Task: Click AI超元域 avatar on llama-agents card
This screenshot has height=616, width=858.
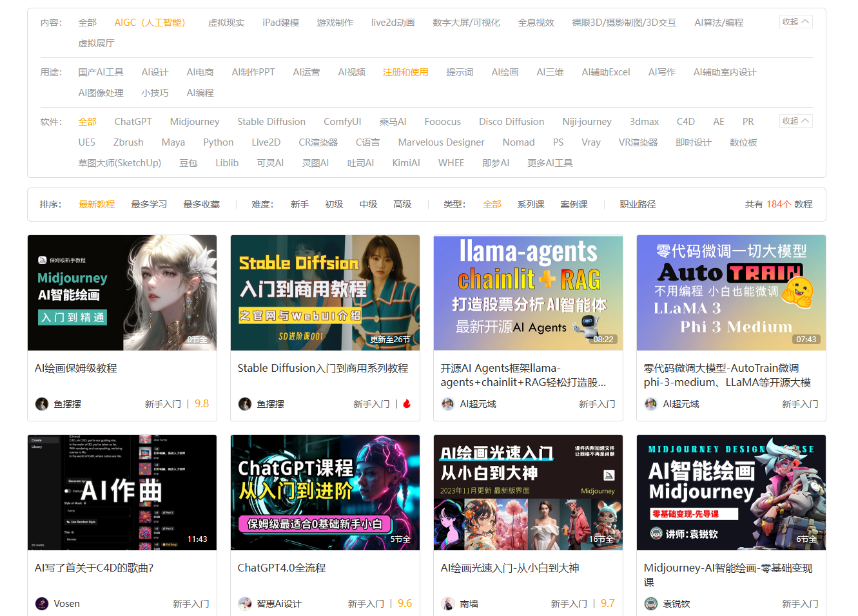Action: coord(448,404)
